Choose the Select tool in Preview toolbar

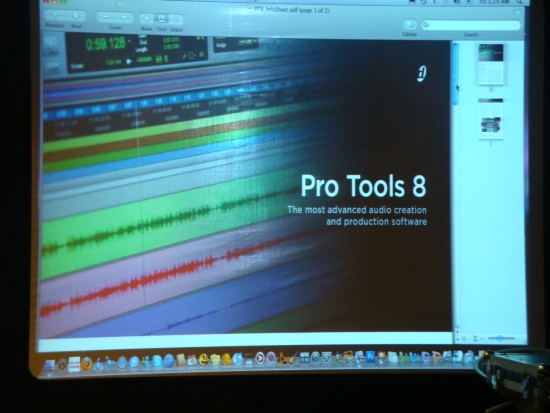[x=176, y=19]
